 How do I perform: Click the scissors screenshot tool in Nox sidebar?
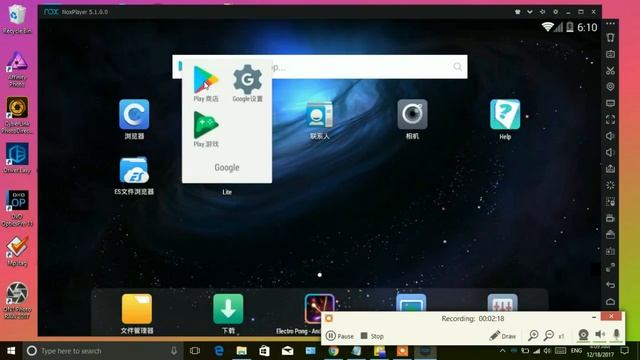pyautogui.click(x=610, y=71)
